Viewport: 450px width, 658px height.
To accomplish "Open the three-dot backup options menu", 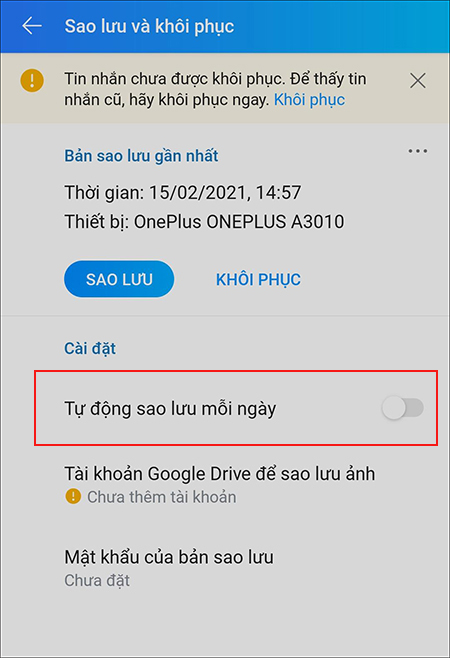I will click(418, 151).
